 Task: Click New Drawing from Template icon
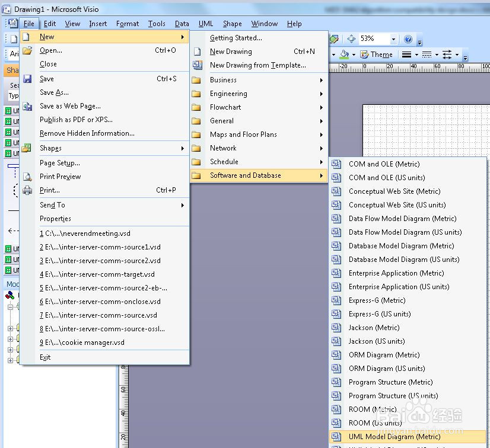(x=197, y=65)
